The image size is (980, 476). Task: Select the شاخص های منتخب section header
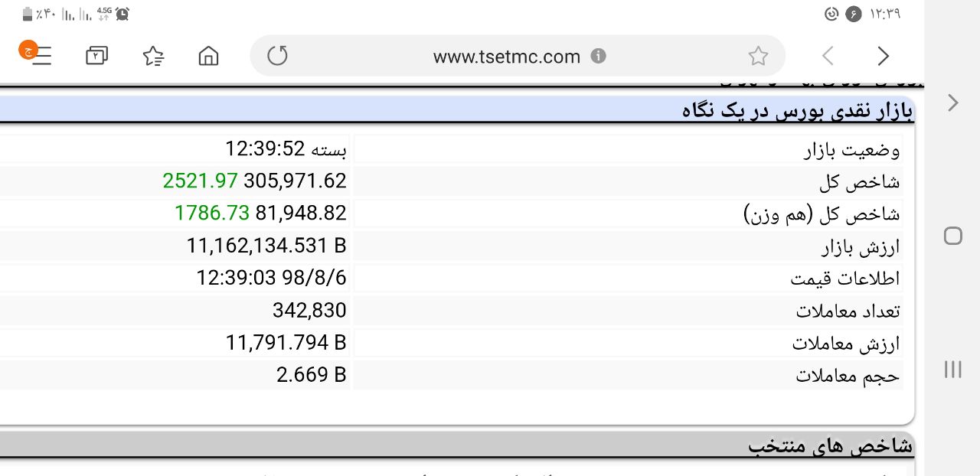[831, 445]
